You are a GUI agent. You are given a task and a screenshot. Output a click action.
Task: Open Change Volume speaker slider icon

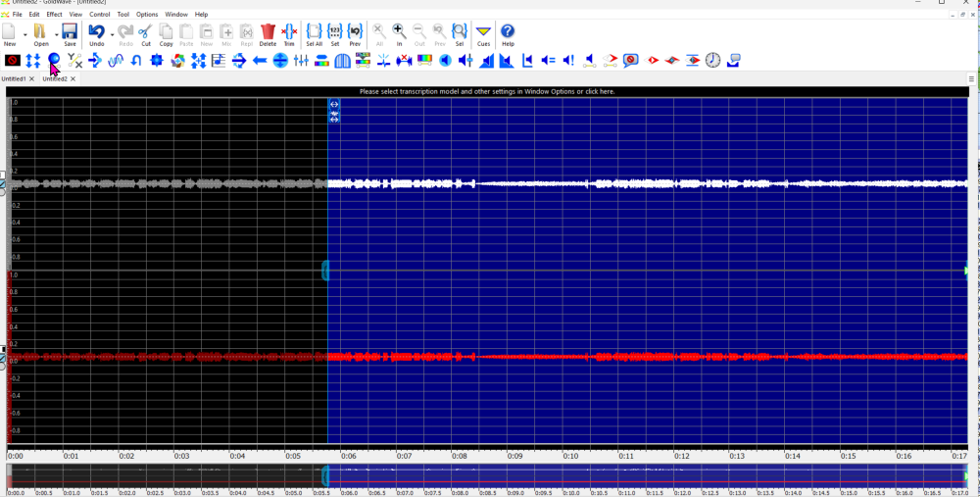(x=465, y=61)
